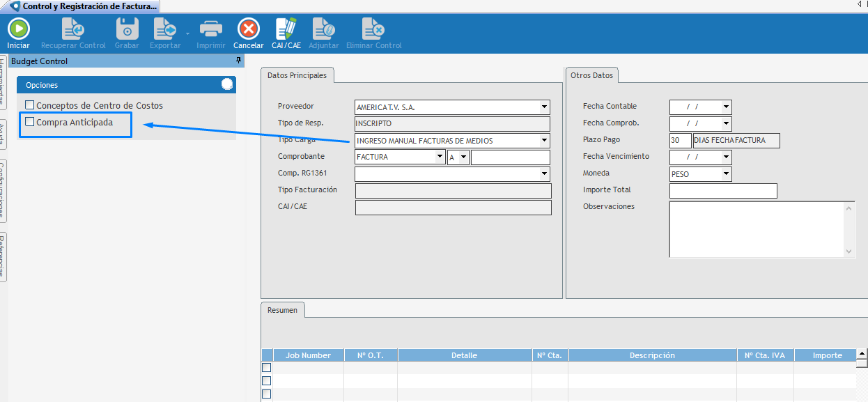The width and height of the screenshot is (868, 402).
Task: Click the Imprimir printer icon
Action: coord(210,29)
